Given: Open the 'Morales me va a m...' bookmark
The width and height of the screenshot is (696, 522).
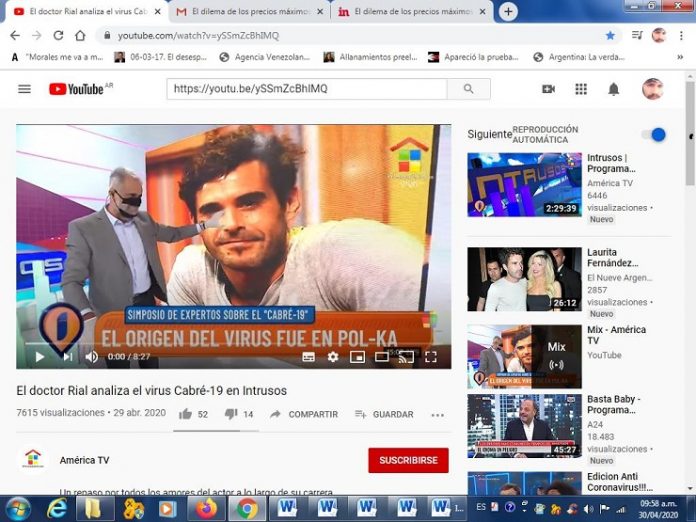Looking at the screenshot, I should (58, 57).
